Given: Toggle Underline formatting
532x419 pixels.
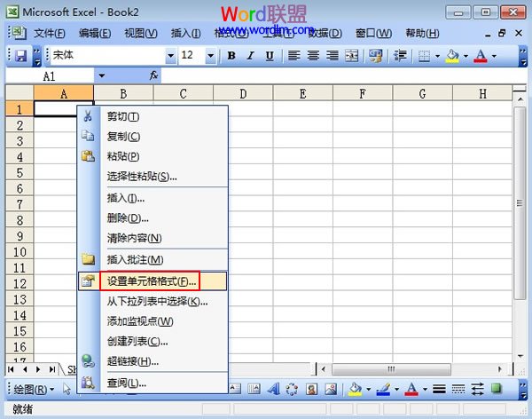Looking at the screenshot, I should (x=270, y=55).
